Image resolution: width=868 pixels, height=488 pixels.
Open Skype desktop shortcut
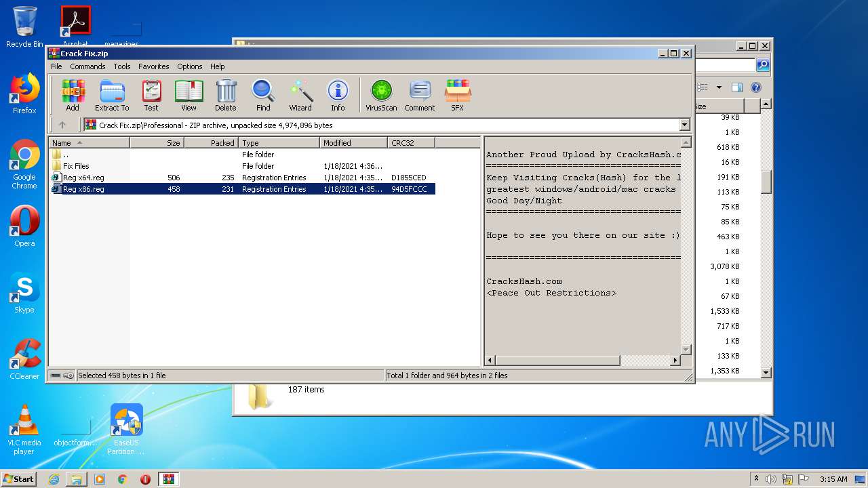pos(24,293)
